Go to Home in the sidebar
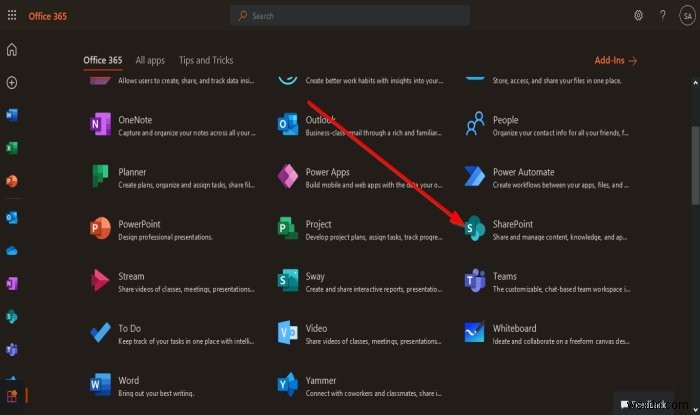Viewport: 700px width, 415px height. (x=12, y=49)
